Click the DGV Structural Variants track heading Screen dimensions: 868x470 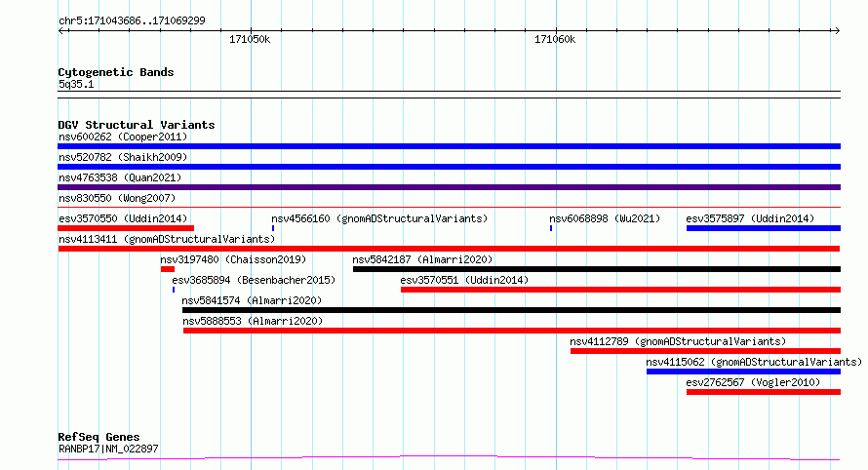coord(137,125)
